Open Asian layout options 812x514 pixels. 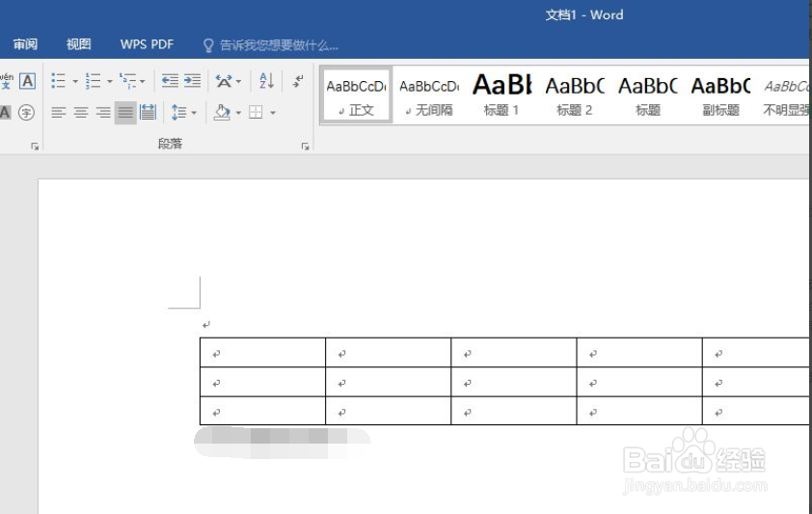tap(224, 81)
